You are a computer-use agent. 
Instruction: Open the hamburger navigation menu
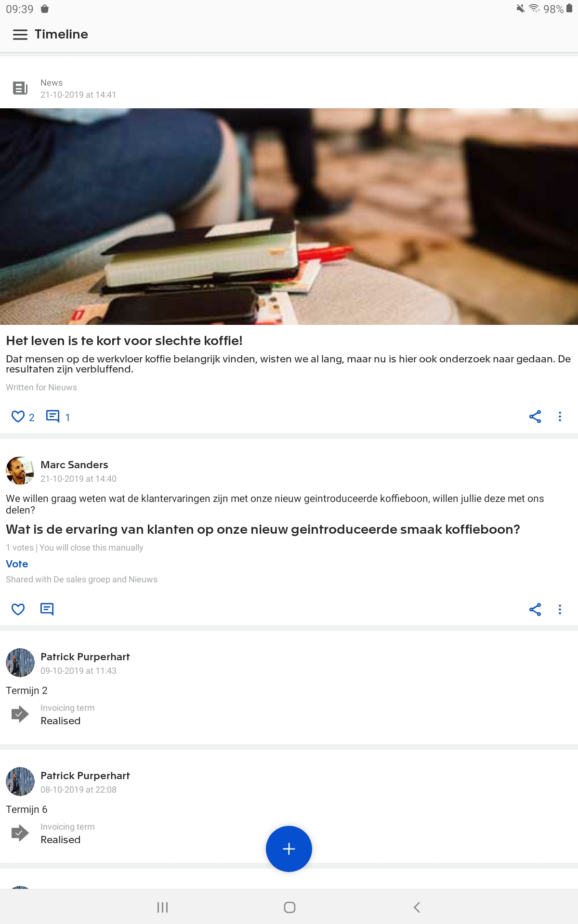pyautogui.click(x=20, y=35)
